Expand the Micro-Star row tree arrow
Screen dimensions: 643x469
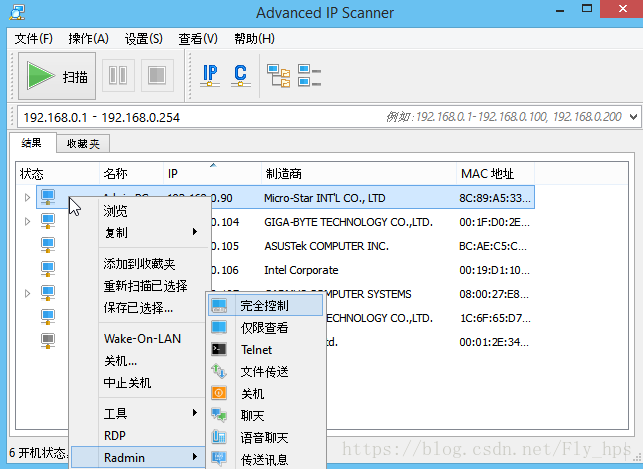coord(27,198)
